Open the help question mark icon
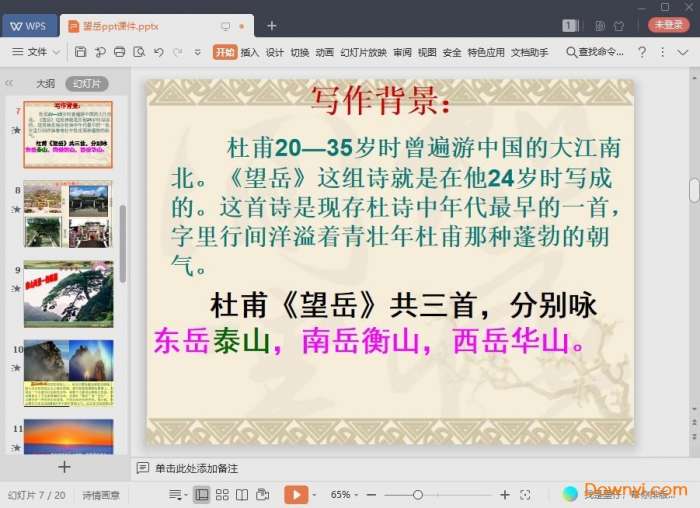The image size is (700, 508). pyautogui.click(x=642, y=52)
